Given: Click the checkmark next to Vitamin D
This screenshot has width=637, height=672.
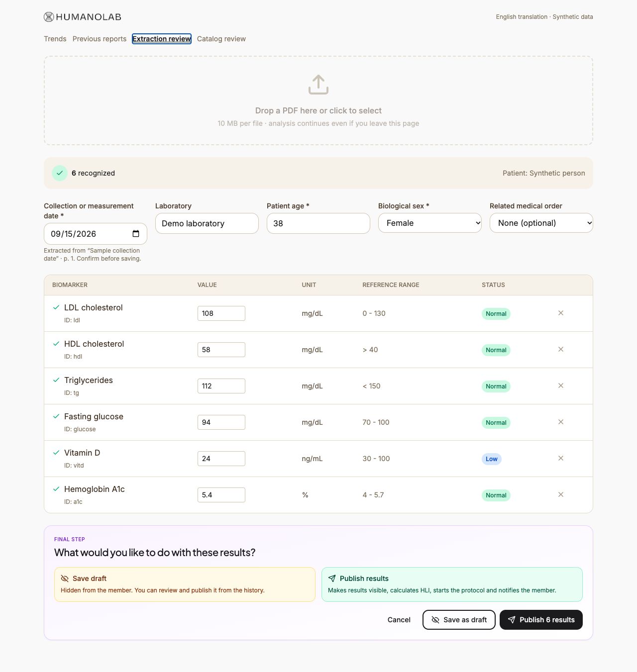Looking at the screenshot, I should pyautogui.click(x=56, y=453).
